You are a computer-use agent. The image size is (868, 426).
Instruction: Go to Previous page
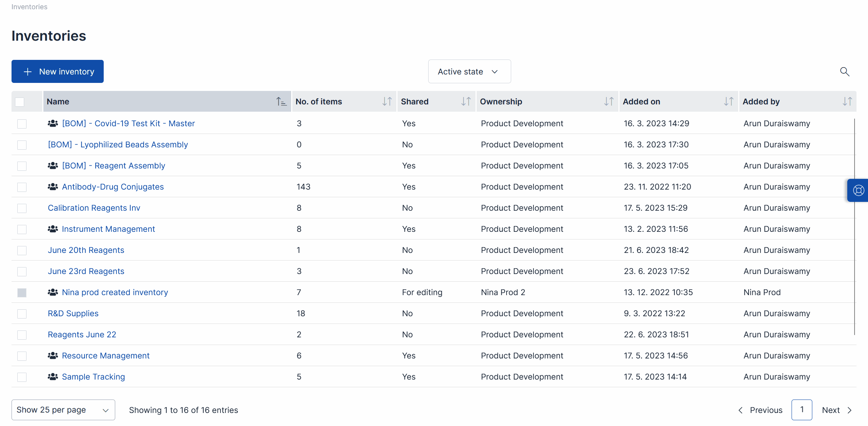tap(760, 410)
